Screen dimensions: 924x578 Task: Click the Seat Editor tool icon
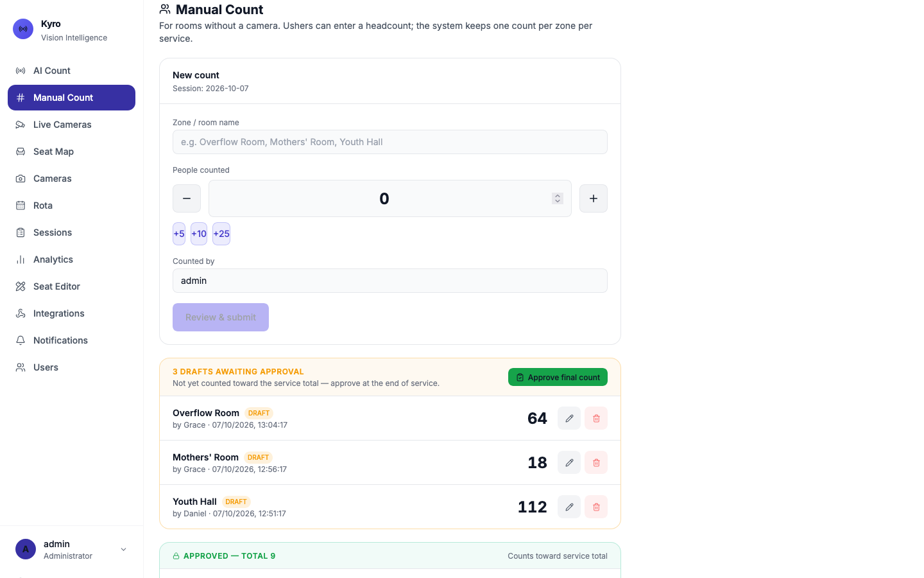[21, 286]
